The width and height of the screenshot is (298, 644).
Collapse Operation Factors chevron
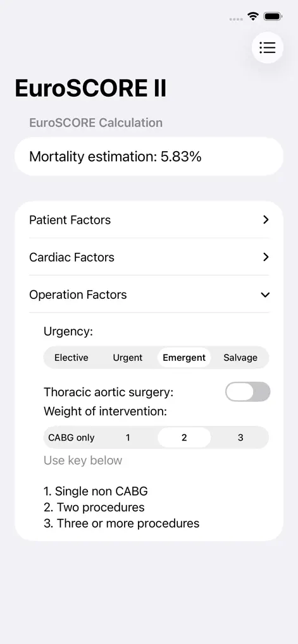[266, 295]
